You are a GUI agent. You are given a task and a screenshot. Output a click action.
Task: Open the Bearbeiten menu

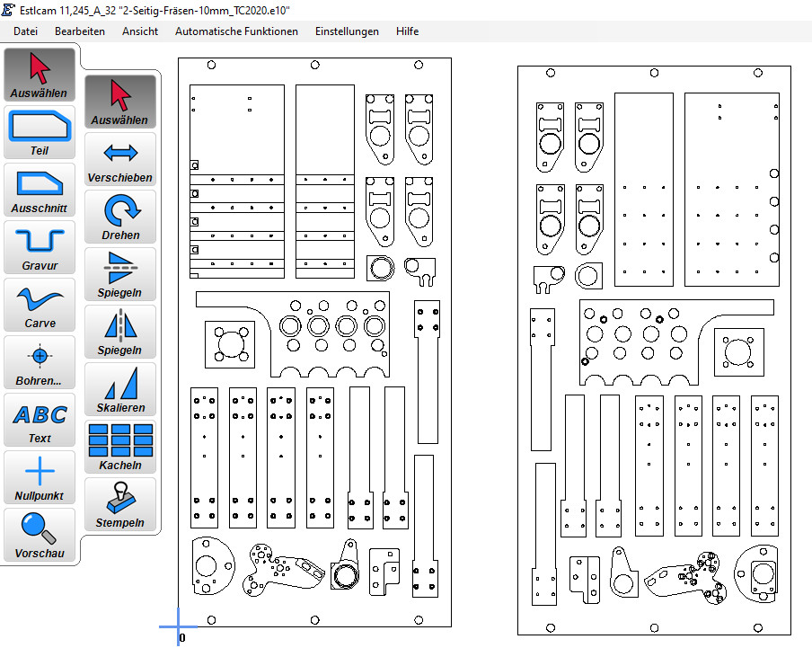point(80,31)
